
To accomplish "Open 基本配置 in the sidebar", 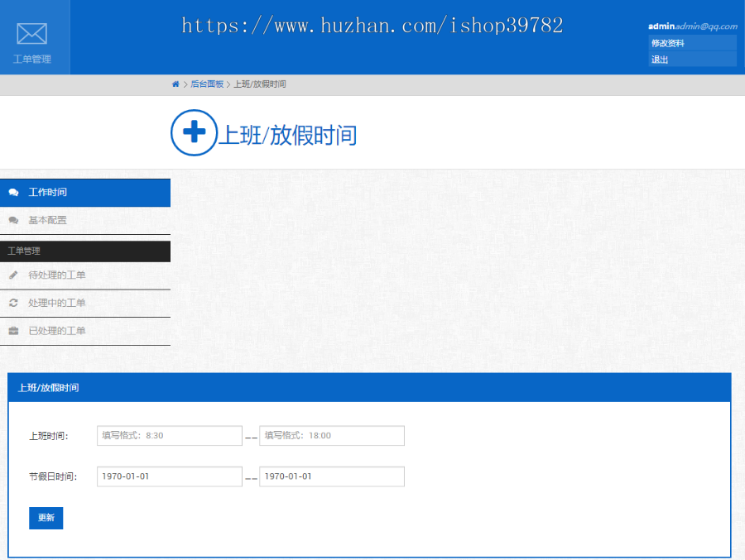I will pos(85,220).
